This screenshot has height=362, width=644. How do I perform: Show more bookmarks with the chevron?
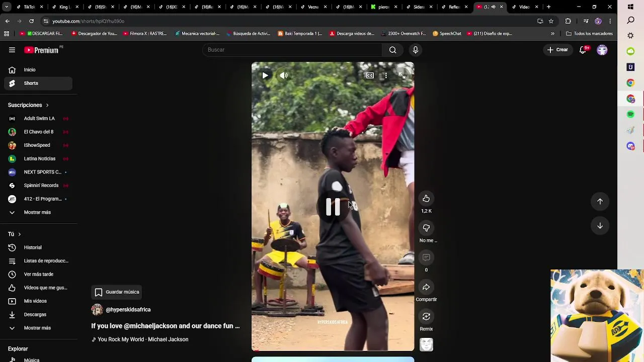tap(552, 34)
